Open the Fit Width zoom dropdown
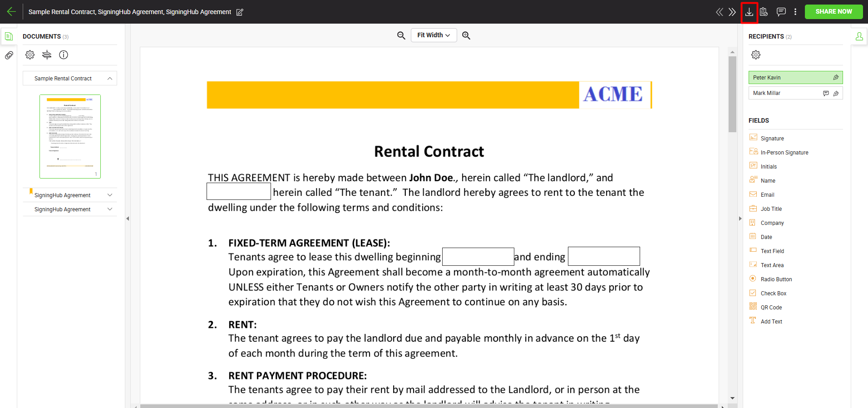The width and height of the screenshot is (868, 408). 434,35
